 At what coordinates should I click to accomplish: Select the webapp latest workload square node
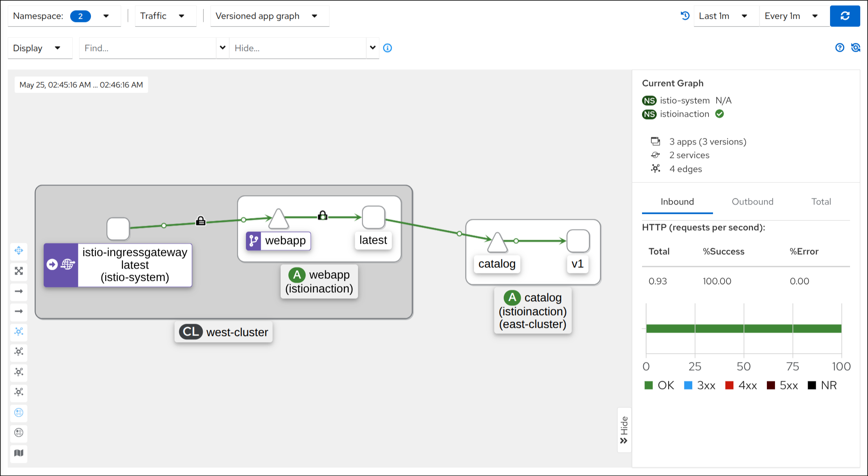[x=374, y=217]
